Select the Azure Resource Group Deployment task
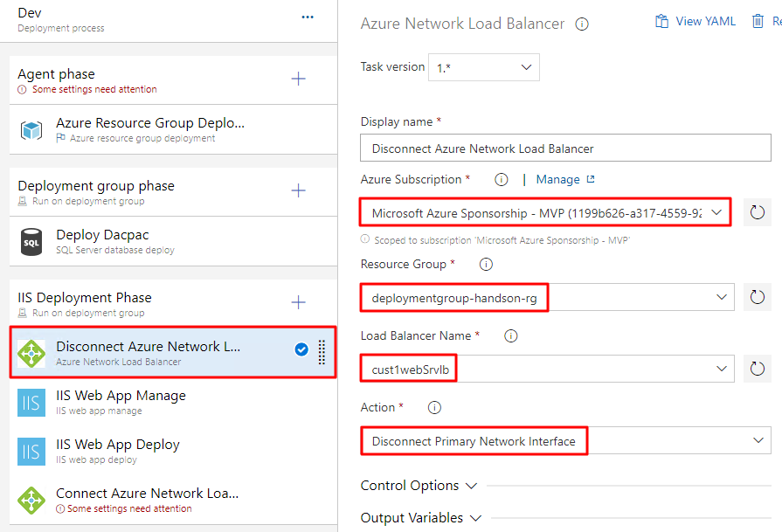This screenshot has height=532, width=782. point(173,129)
